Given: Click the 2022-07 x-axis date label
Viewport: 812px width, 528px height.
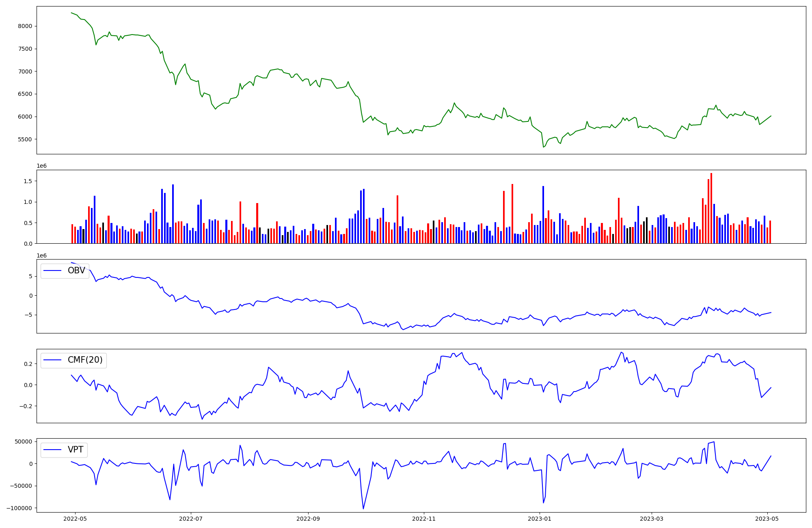Looking at the screenshot, I should point(191,519).
